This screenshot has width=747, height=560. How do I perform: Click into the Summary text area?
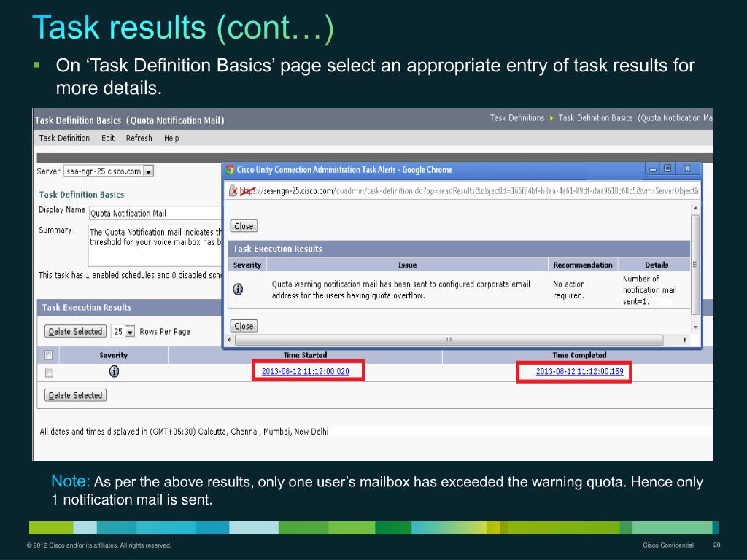tap(155, 245)
